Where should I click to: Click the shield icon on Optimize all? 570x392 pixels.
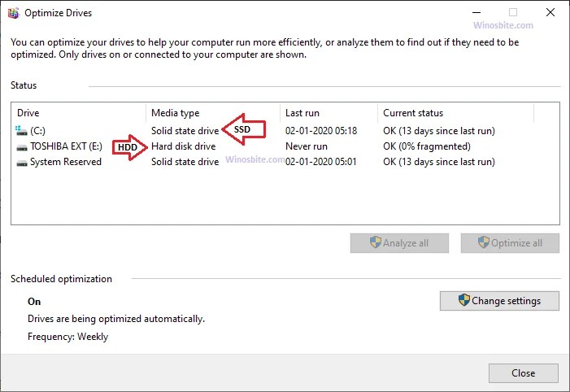coord(484,242)
